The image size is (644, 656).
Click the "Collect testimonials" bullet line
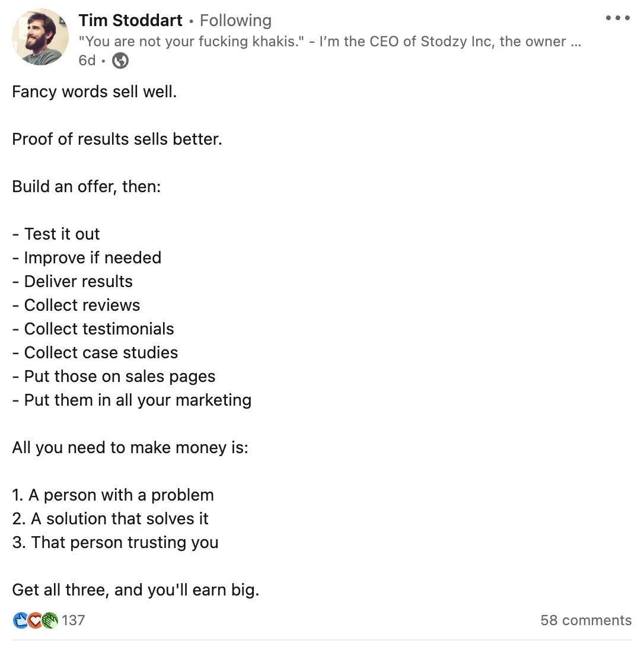93,329
